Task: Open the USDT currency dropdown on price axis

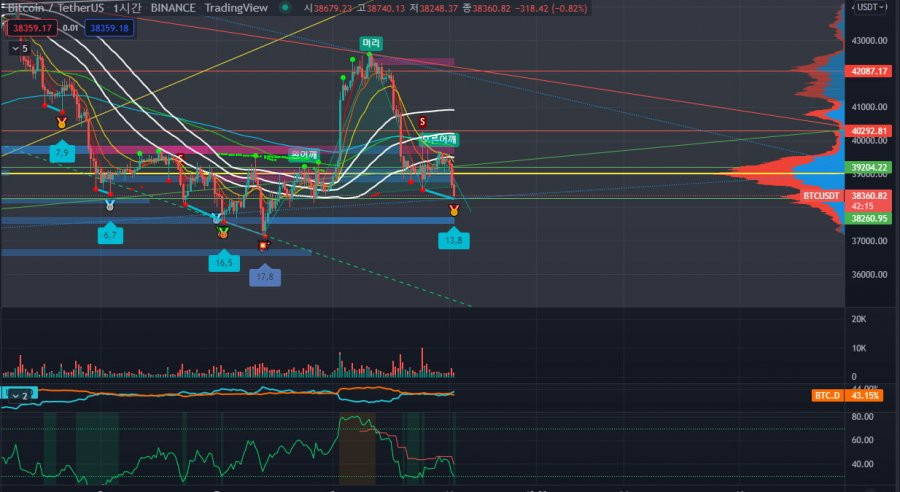Action: (871, 7)
